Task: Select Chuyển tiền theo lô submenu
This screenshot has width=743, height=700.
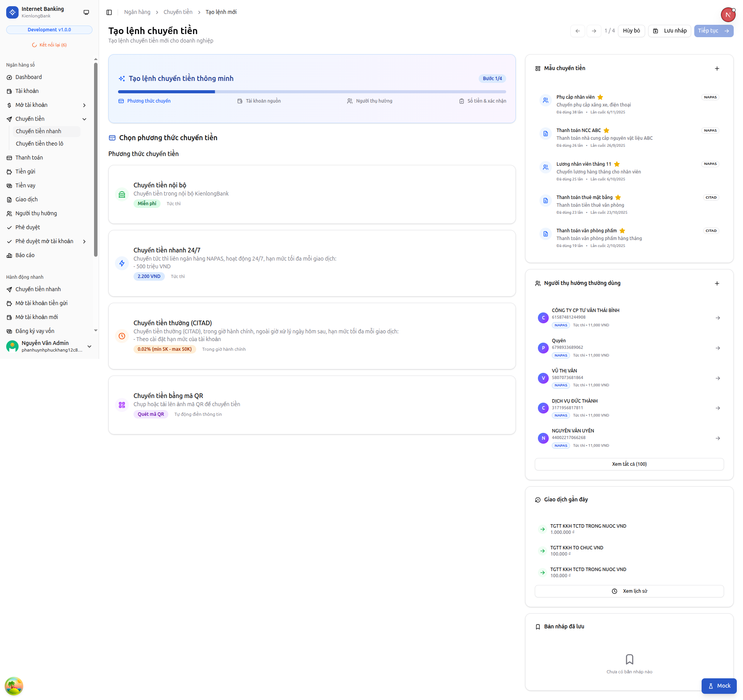Action: pyautogui.click(x=46, y=144)
